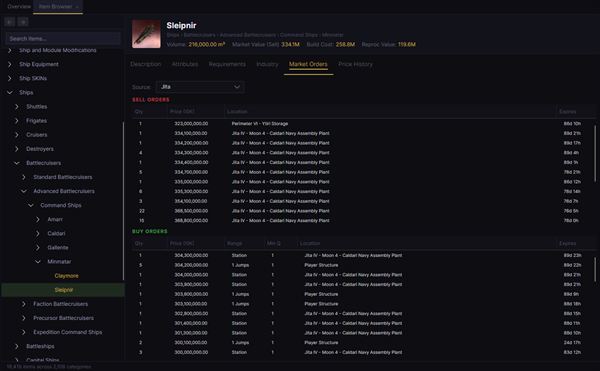The image size is (600, 371).
Task: Collapse the Minmatar chevron
Action: [x=38, y=262]
